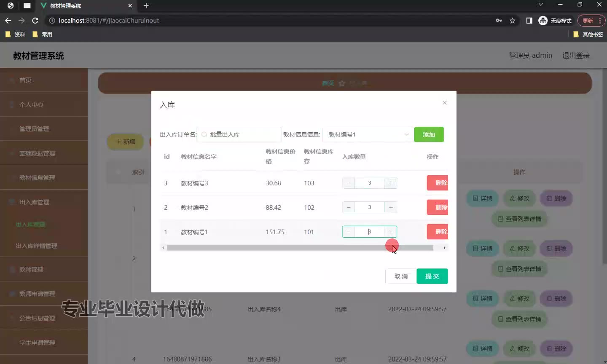Click 取消 to cancel the dialog
607x364 pixels.
(401, 276)
